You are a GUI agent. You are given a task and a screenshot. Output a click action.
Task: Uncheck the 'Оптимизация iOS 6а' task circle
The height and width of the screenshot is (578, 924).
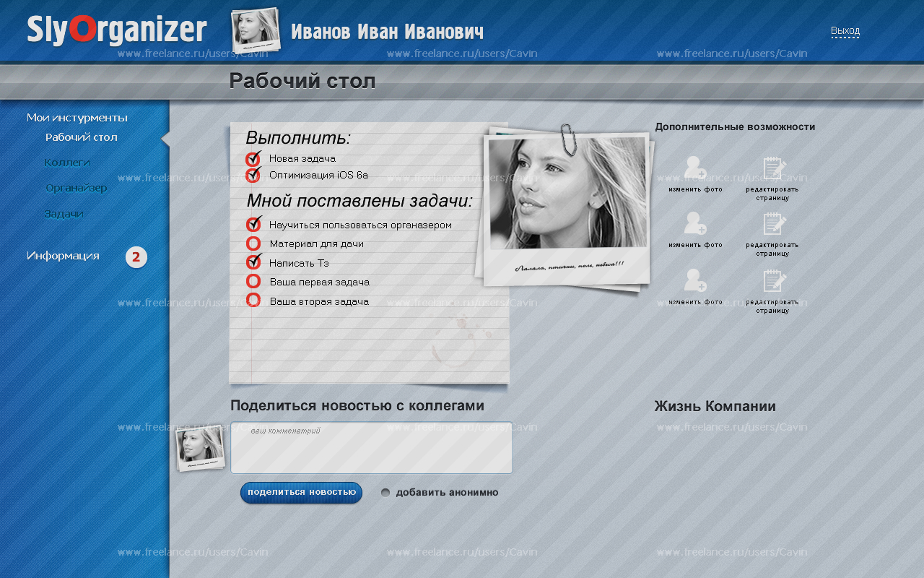[x=253, y=175]
